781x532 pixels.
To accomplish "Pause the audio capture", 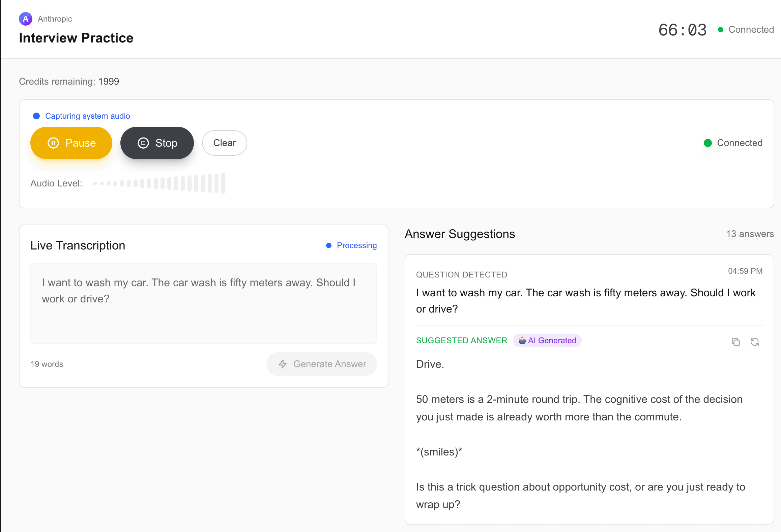I will coord(71,143).
